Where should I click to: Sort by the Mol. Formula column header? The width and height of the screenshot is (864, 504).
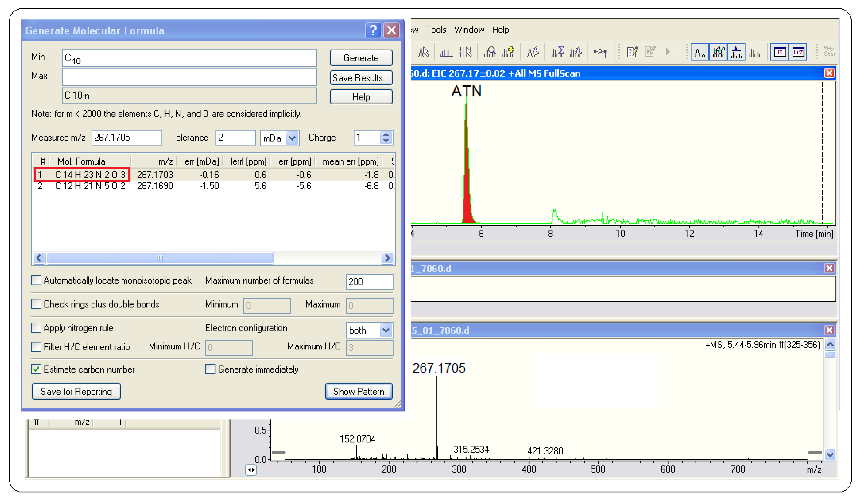[x=90, y=161]
